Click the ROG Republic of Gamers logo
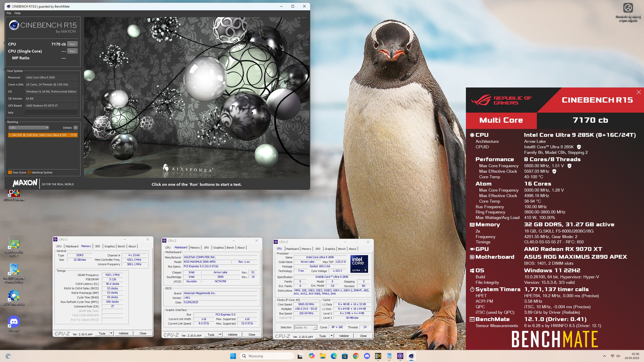 [x=501, y=100]
